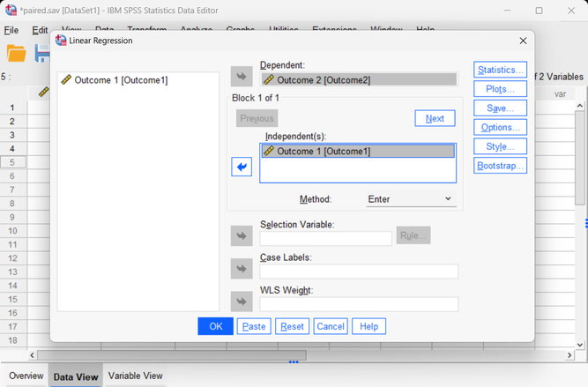Click the horizontal scrollbar left arrow
This screenshot has height=387, width=588.
pyautogui.click(x=33, y=354)
